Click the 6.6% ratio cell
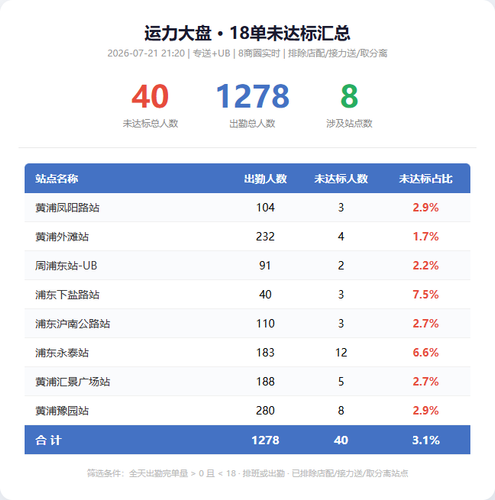The image size is (495, 500). (426, 353)
